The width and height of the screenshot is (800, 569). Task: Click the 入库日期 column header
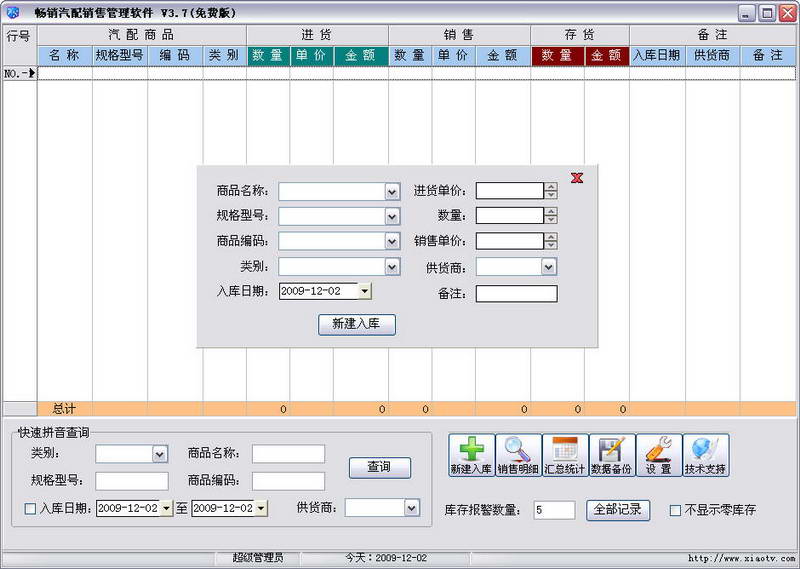[657, 56]
